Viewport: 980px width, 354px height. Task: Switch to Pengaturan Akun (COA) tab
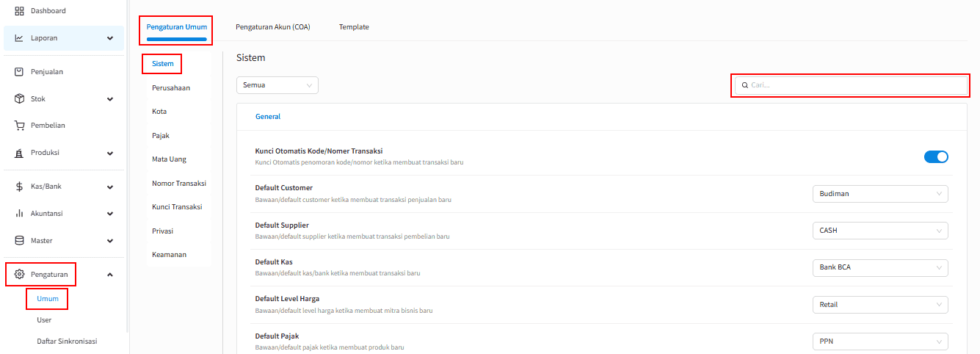(272, 27)
